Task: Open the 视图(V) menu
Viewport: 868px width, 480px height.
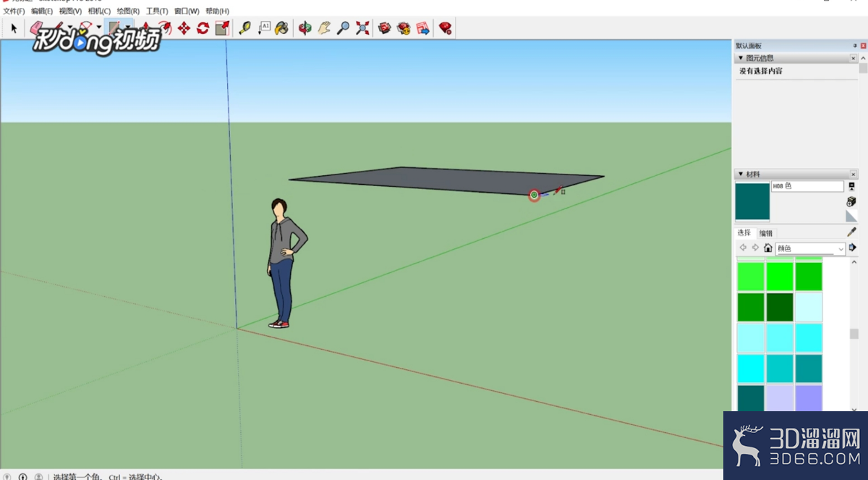Action: [70, 12]
